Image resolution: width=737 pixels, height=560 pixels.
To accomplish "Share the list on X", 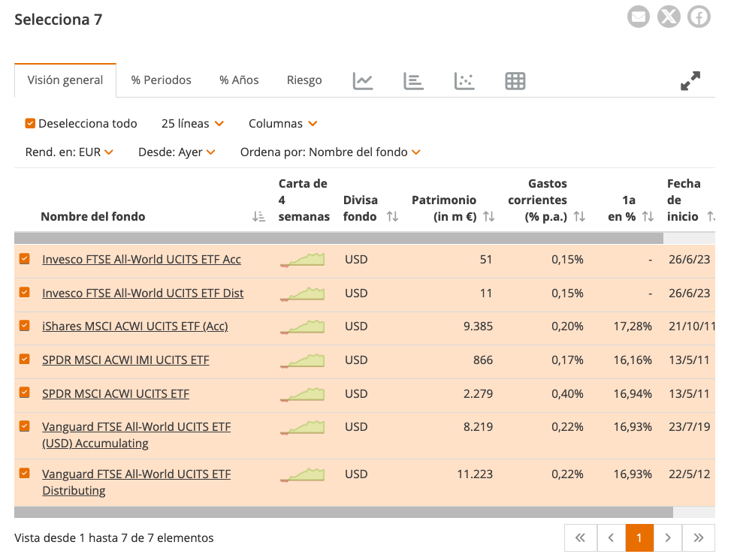I will (668, 17).
